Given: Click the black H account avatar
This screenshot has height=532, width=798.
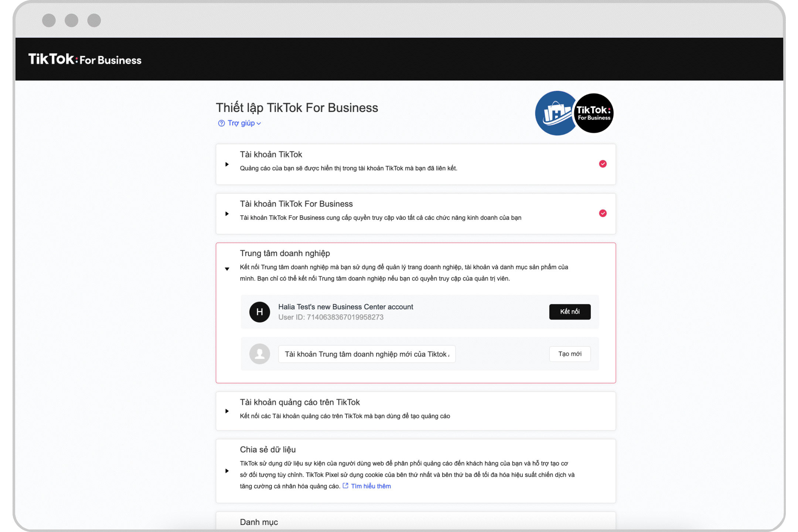Looking at the screenshot, I should 259,312.
